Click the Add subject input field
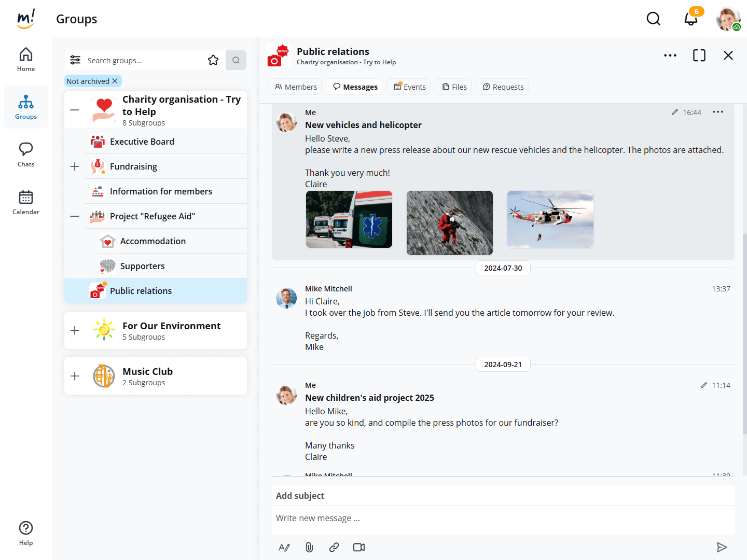Image resolution: width=747 pixels, height=560 pixels. coord(502,496)
